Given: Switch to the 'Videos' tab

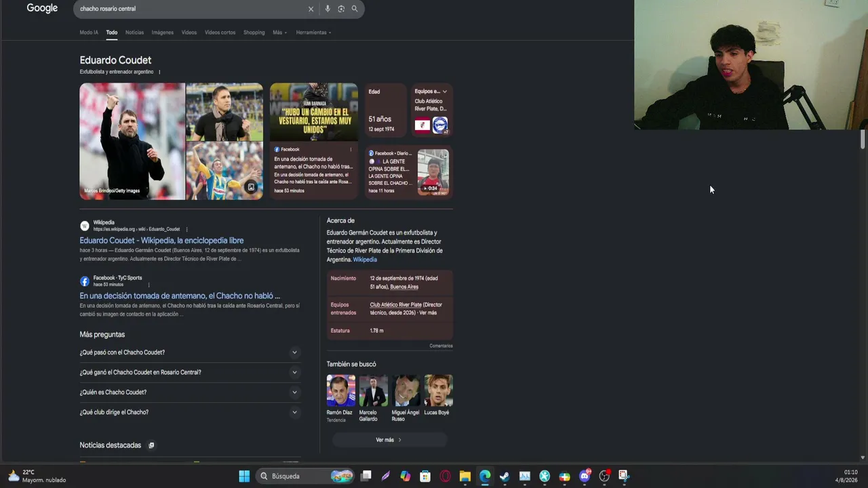Looking at the screenshot, I should [189, 33].
